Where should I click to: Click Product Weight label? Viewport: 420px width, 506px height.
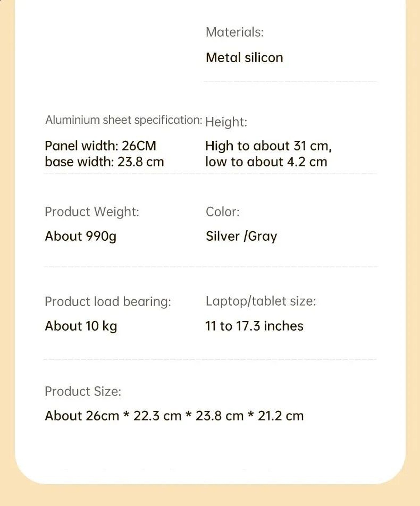[92, 212]
